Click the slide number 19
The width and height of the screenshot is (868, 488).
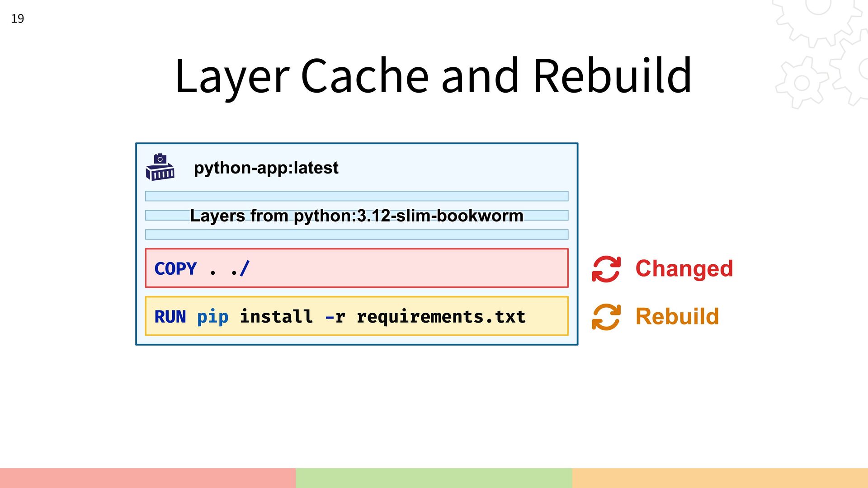(x=18, y=19)
